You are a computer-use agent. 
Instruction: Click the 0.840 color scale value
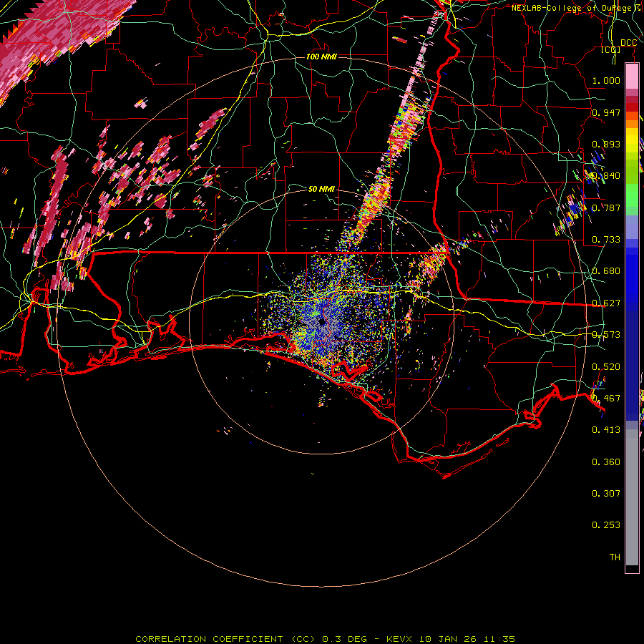coord(606,176)
